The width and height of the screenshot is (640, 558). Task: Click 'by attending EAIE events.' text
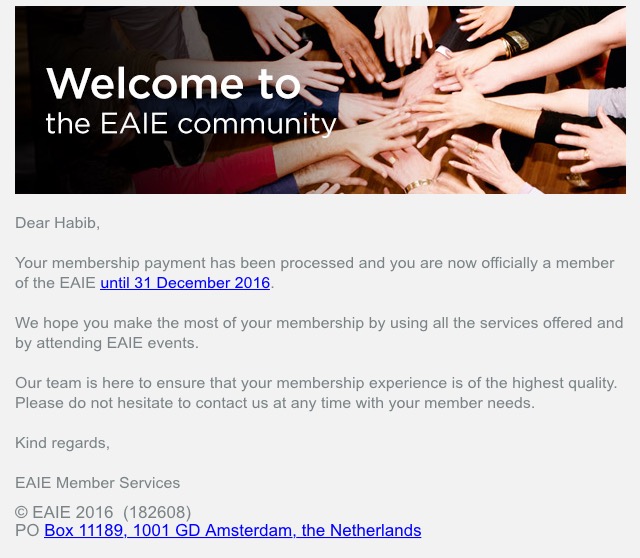tap(107, 343)
